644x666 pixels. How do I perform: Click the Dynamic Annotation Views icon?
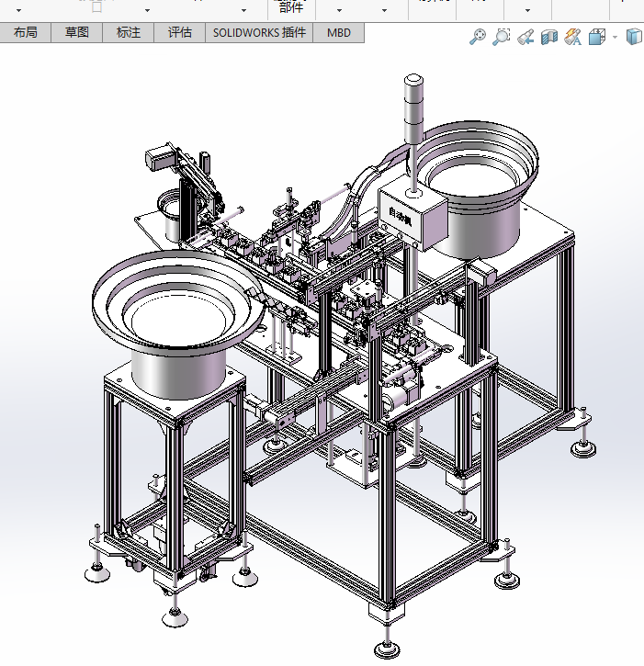coord(573,37)
